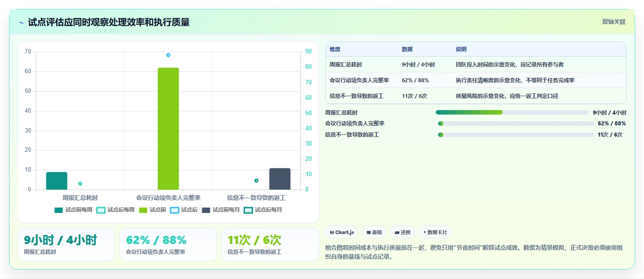Click 11次 / 6次 table cell
This screenshot has width=644, height=279.
point(415,96)
